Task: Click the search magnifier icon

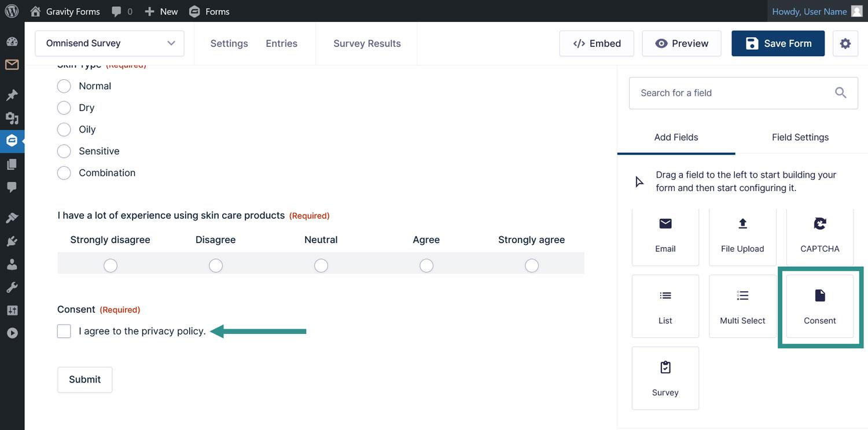Action: [841, 93]
